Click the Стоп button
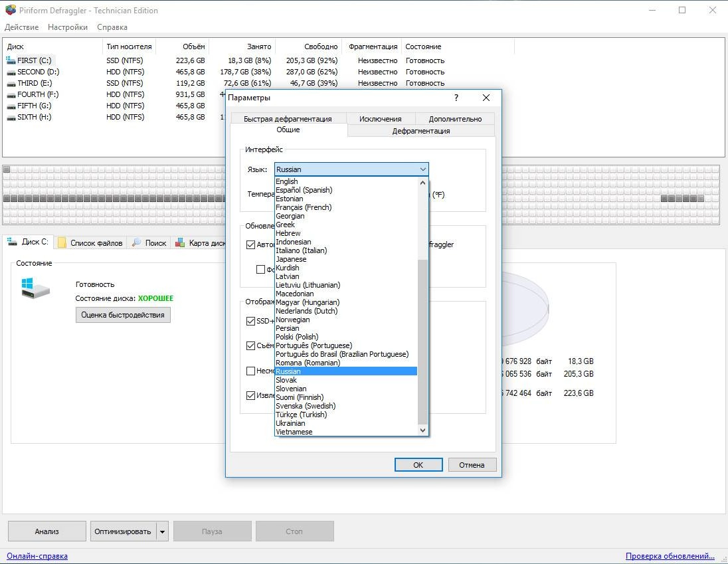Screen dimensions: 728x564 pos(294,531)
